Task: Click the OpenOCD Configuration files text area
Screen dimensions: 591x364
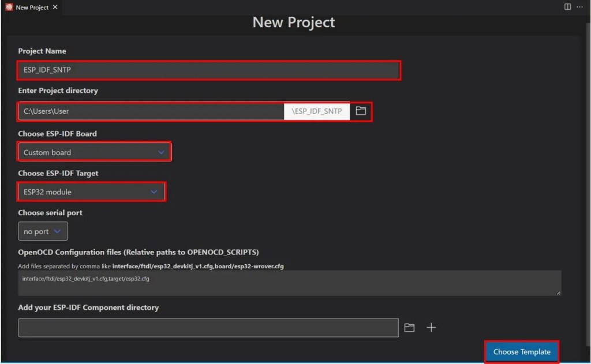Action: [x=289, y=282]
